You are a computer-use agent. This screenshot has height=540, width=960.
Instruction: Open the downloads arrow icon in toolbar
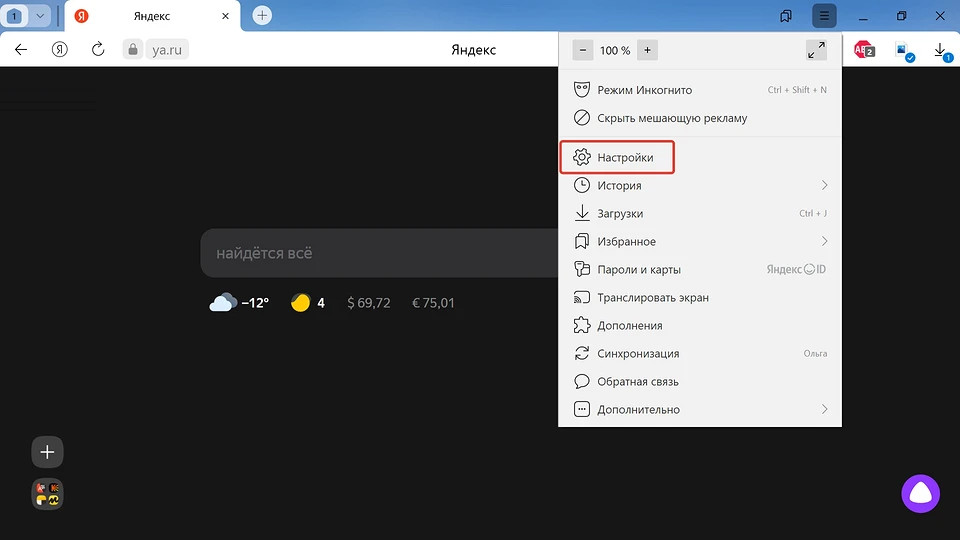coord(940,50)
